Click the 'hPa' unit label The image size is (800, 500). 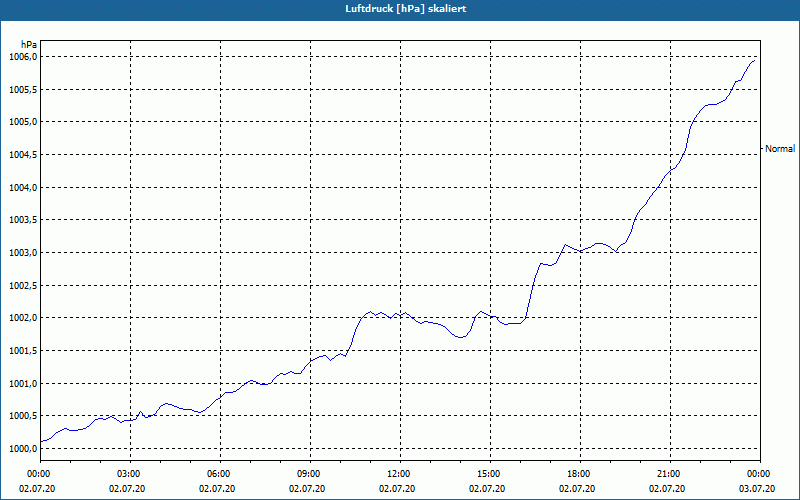tap(29, 45)
